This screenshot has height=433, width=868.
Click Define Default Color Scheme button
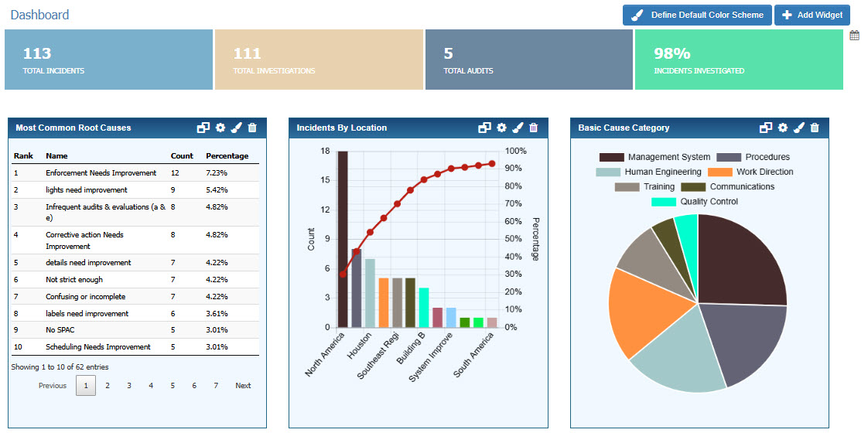coord(697,15)
